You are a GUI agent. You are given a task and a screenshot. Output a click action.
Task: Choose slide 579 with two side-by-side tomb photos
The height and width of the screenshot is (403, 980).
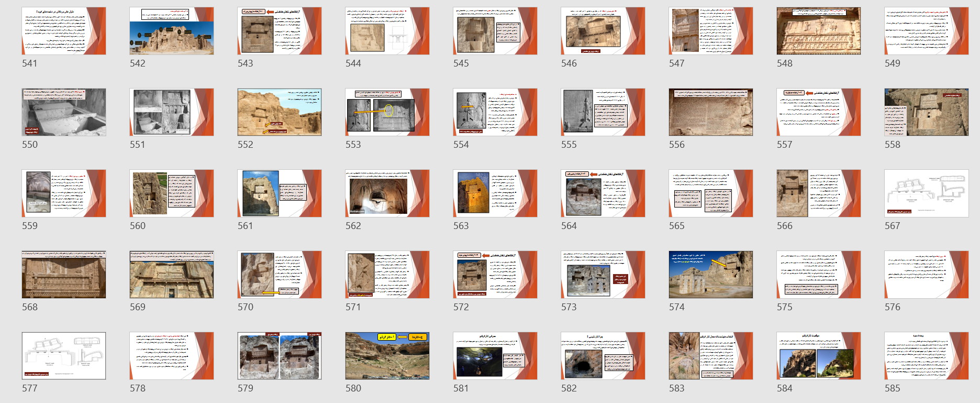click(x=280, y=356)
